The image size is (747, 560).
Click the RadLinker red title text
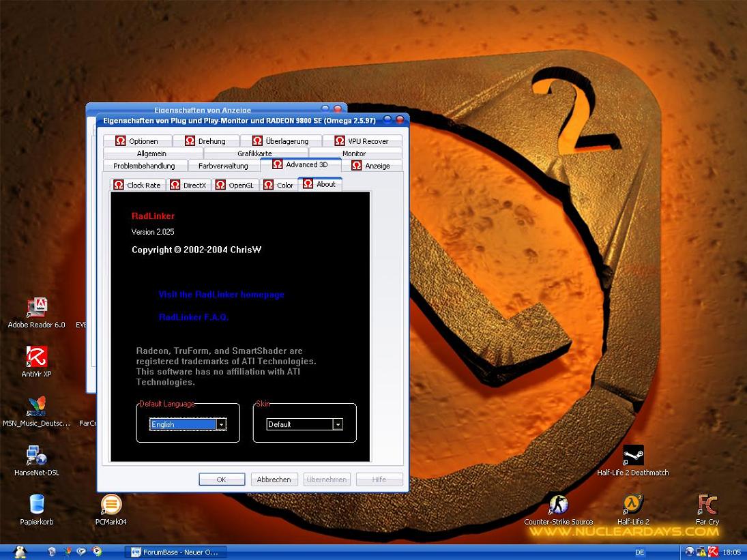153,216
